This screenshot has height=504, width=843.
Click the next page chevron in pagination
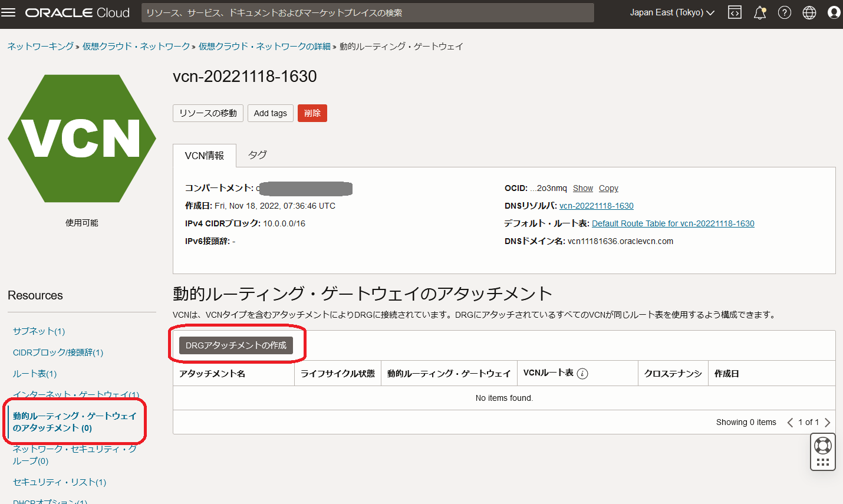tap(827, 422)
